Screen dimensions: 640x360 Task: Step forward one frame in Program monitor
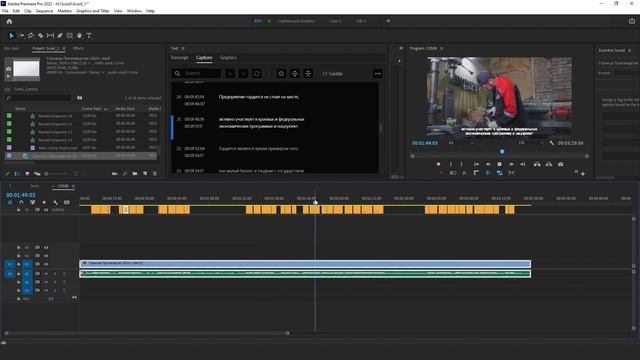tap(511, 164)
